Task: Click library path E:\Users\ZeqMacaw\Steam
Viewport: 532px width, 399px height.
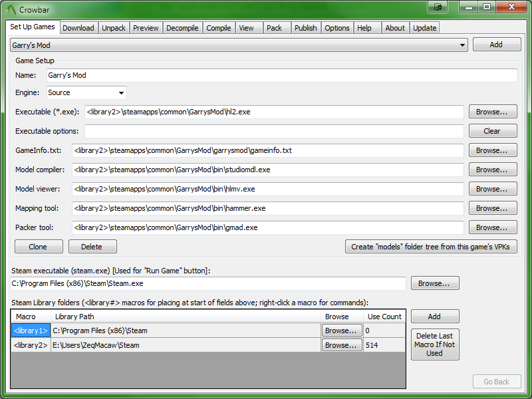Action: click(186, 345)
